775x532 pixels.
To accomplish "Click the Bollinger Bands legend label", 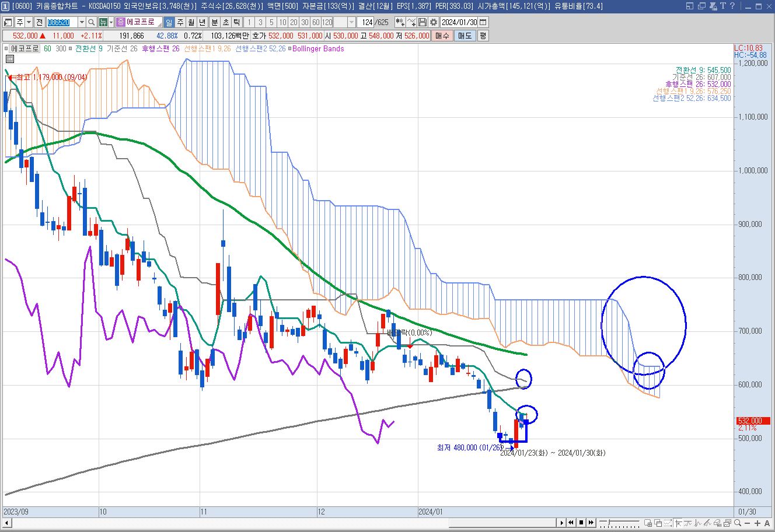I will (x=318, y=49).
